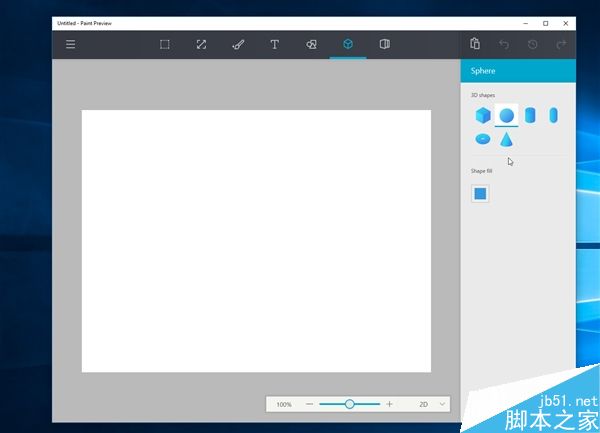Pick the Cylinder 3D shape
This screenshot has height=433, width=600.
(530, 115)
